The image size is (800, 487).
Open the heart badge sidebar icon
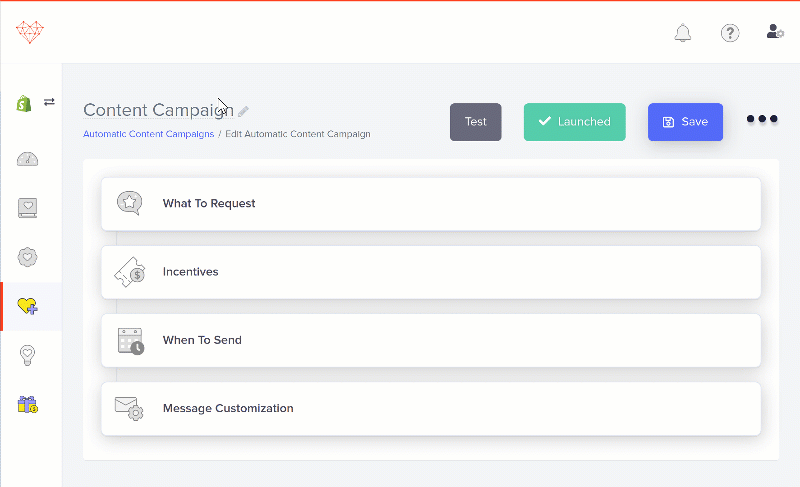28,257
